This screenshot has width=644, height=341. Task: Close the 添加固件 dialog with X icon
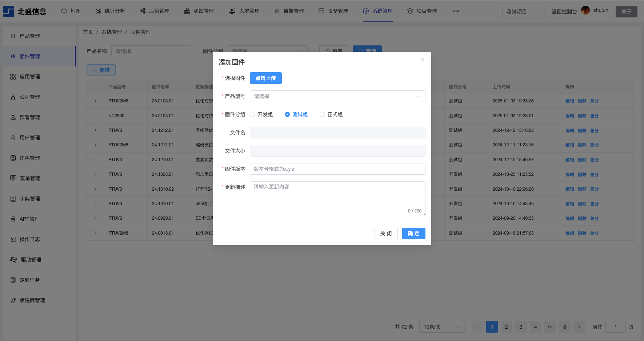pyautogui.click(x=422, y=60)
